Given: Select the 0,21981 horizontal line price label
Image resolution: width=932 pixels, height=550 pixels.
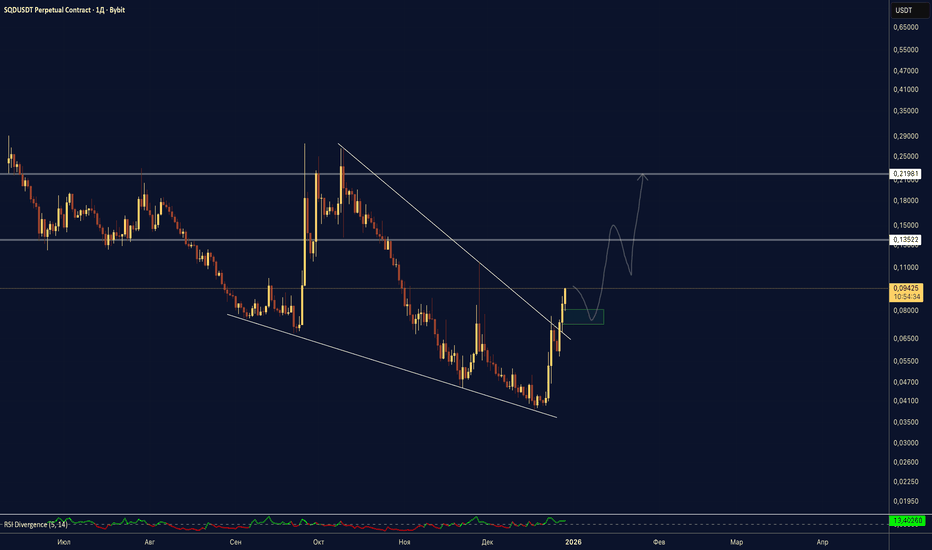Looking at the screenshot, I should 905,174.
